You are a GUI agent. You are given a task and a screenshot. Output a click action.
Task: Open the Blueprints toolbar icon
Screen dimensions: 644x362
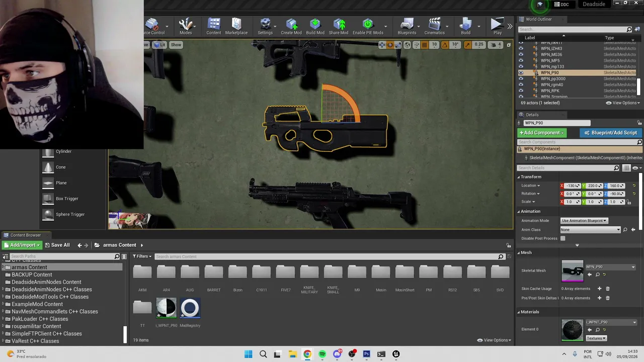(x=407, y=26)
